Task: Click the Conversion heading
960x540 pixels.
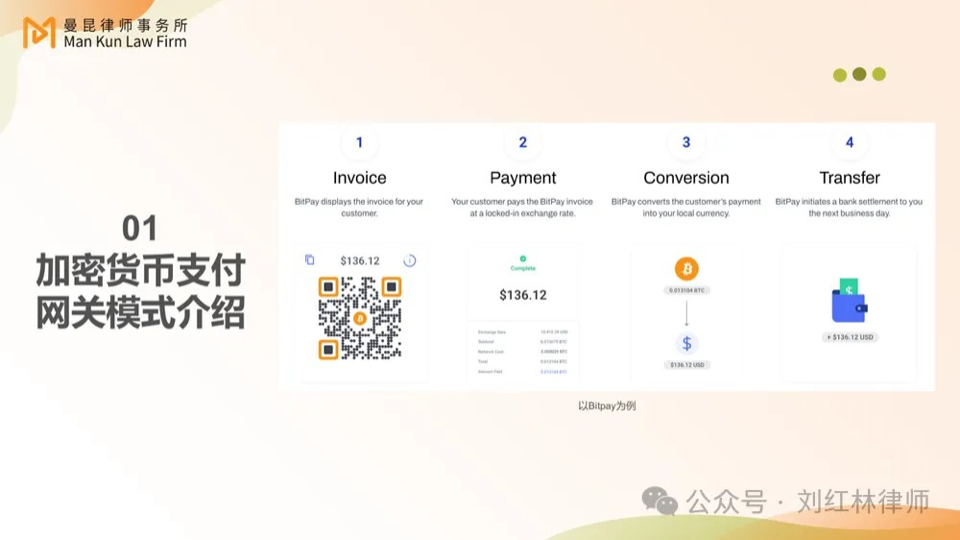Action: (686, 178)
